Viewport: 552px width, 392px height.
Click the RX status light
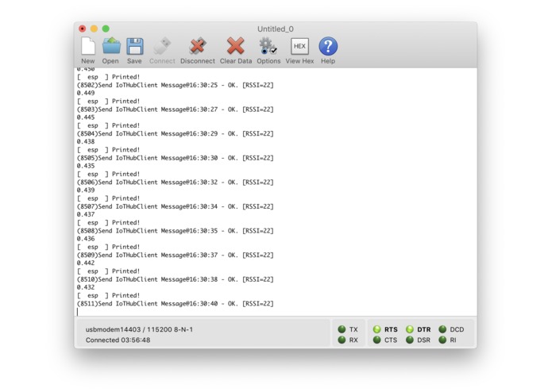342,340
